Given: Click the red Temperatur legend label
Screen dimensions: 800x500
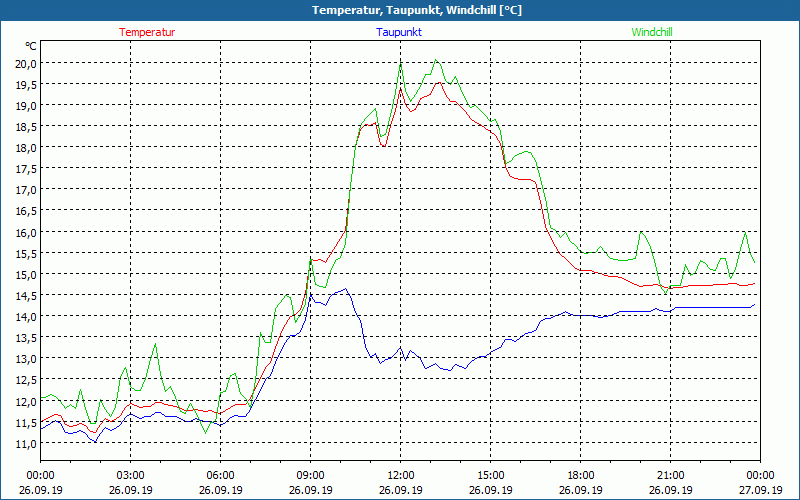Looking at the screenshot, I should tap(147, 32).
